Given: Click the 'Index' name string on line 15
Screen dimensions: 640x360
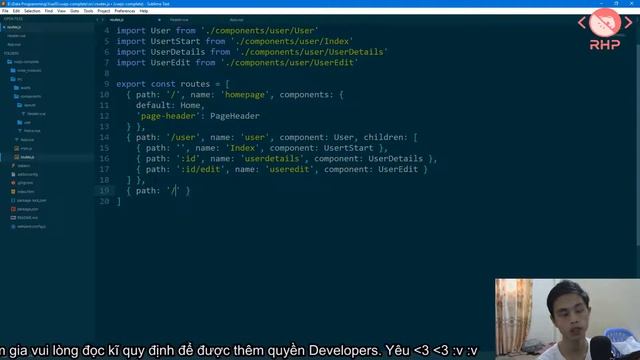Looking at the screenshot, I should 242,148.
